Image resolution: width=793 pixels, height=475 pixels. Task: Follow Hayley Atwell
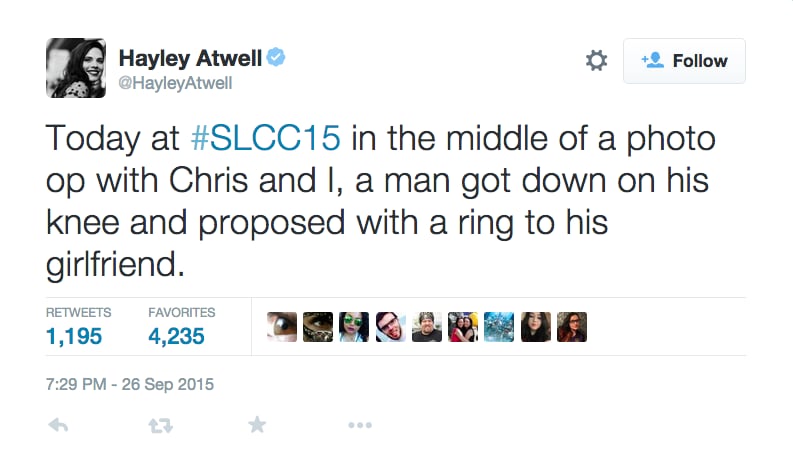pos(684,61)
